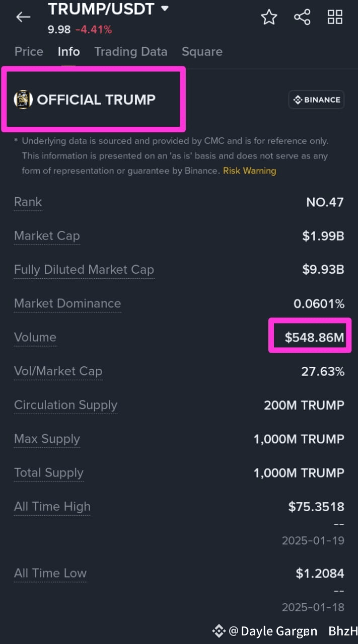Open the markets grid icon
This screenshot has width=358, height=644.
[335, 17]
